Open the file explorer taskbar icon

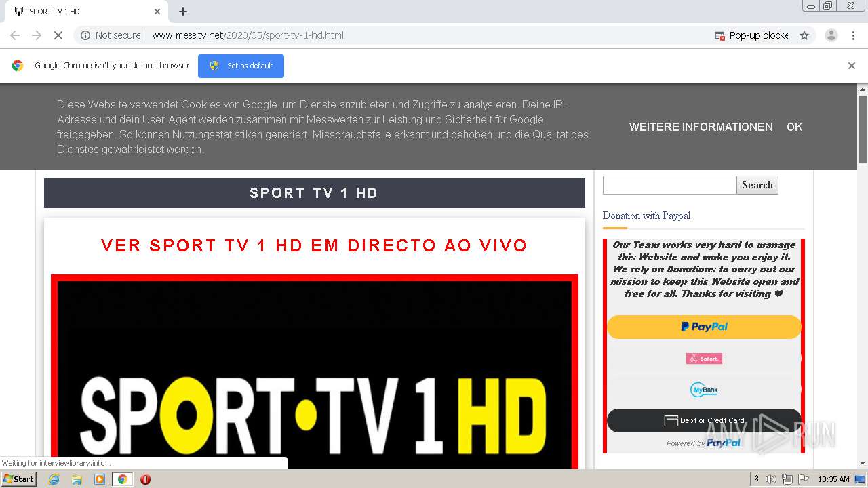click(77, 479)
